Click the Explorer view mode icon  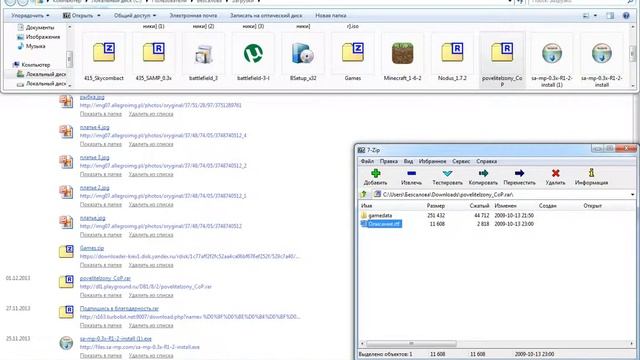point(586,16)
